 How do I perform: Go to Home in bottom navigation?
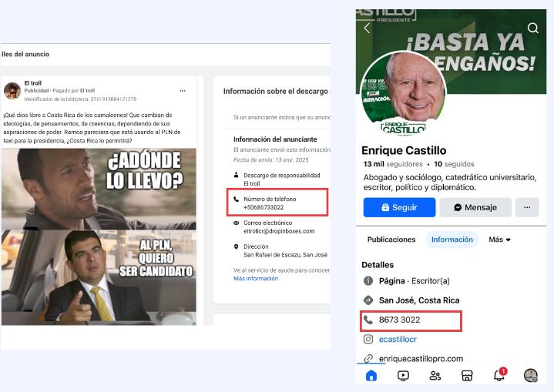371,375
